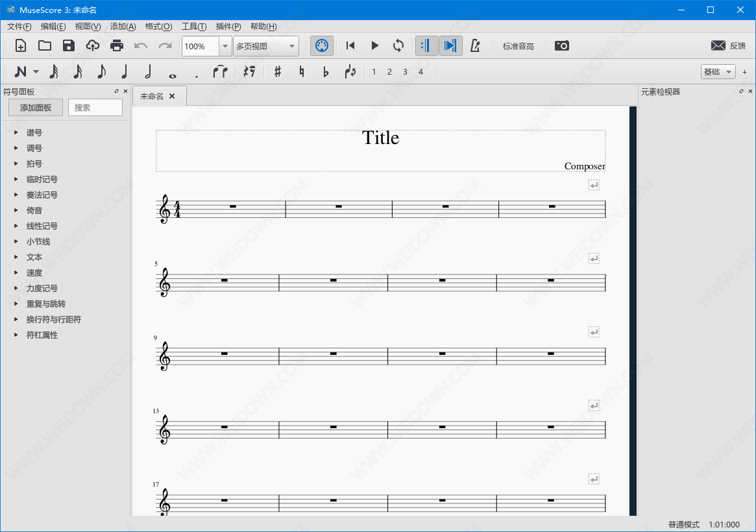The image size is (756, 532).
Task: Select the whole note duration
Action: [x=172, y=76]
